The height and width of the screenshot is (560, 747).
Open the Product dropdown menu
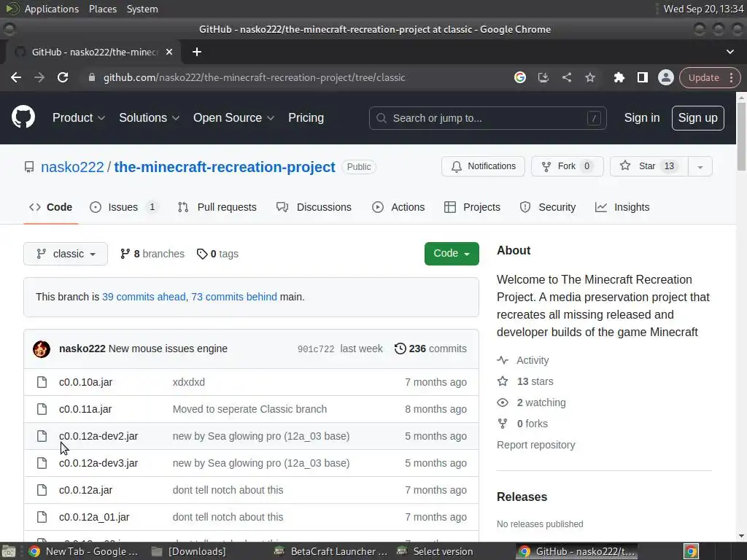pos(79,117)
